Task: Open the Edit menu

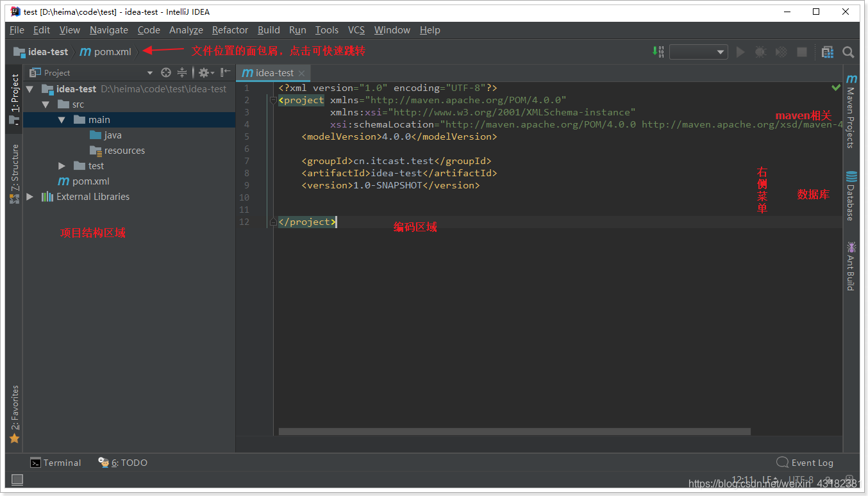Action: (x=42, y=30)
